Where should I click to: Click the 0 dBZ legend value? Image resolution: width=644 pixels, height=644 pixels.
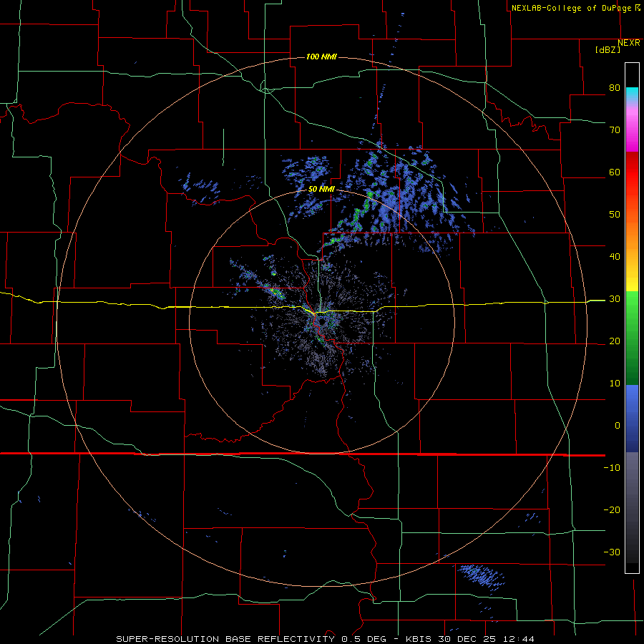pyautogui.click(x=618, y=426)
